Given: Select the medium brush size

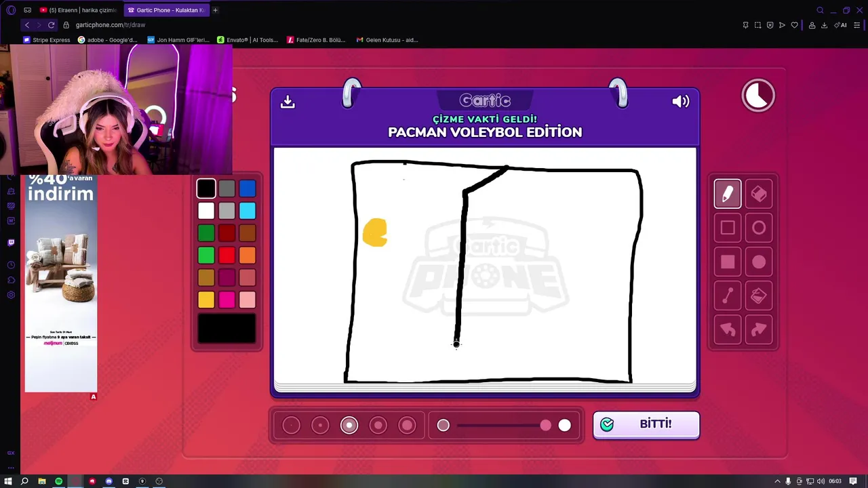Looking at the screenshot, I should [349, 425].
